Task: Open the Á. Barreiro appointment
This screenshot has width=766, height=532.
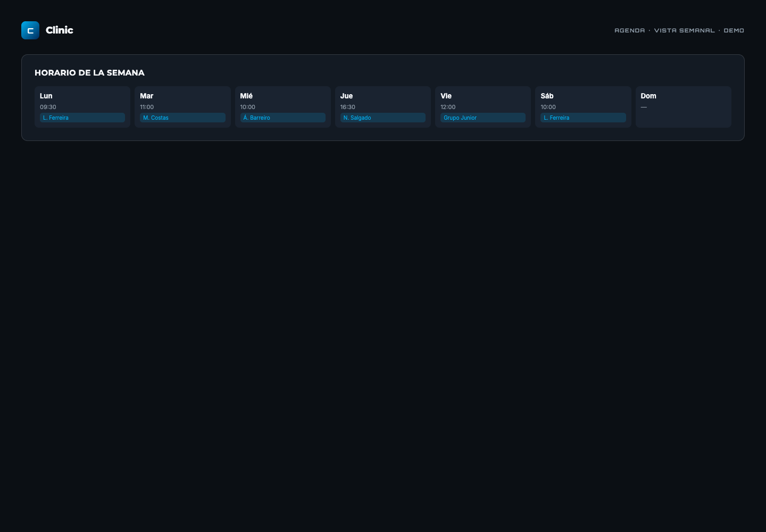Action: pyautogui.click(x=283, y=118)
